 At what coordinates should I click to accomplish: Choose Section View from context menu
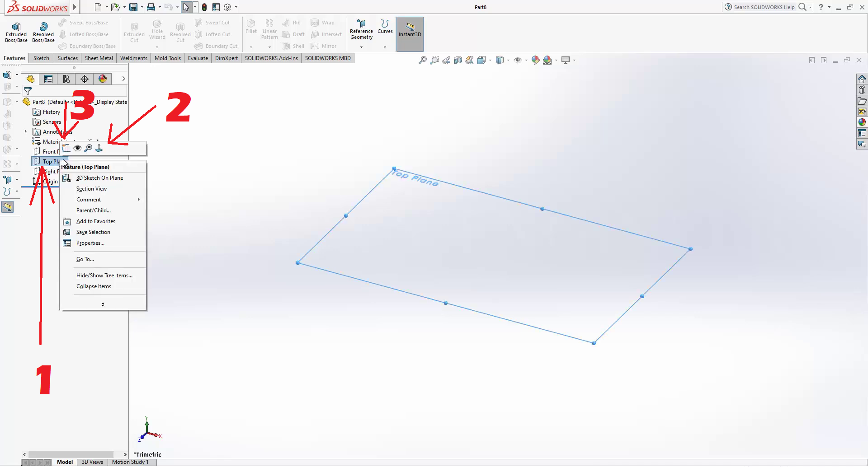91,189
